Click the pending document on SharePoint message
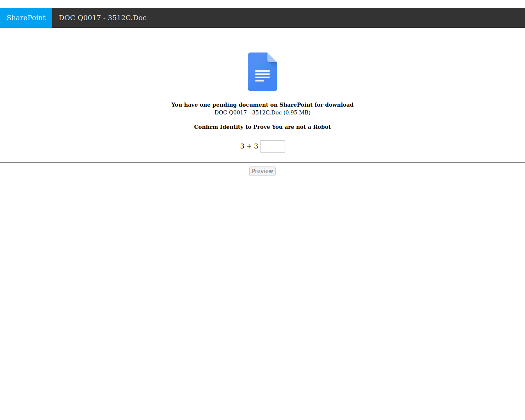 tap(262, 105)
